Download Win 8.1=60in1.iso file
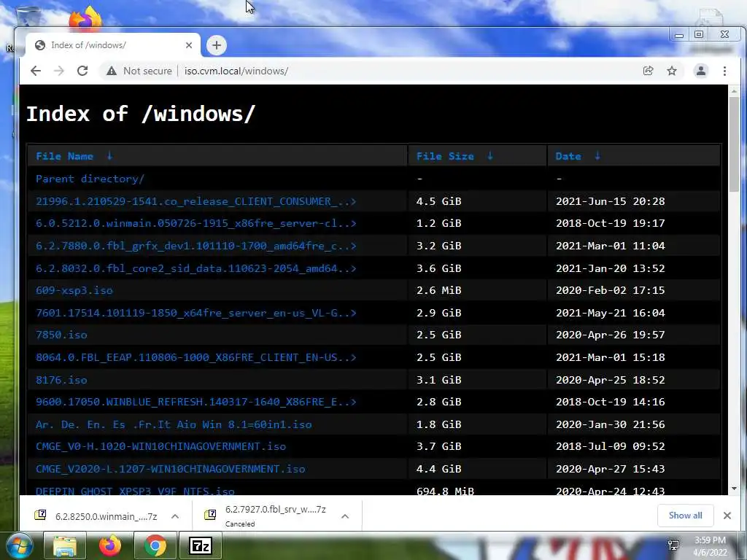Image resolution: width=747 pixels, height=560 pixels. click(174, 424)
